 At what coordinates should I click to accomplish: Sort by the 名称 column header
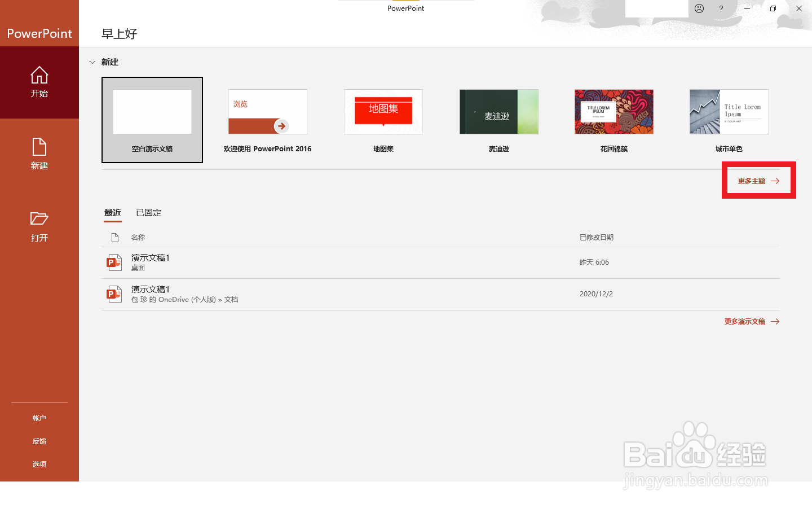(138, 238)
